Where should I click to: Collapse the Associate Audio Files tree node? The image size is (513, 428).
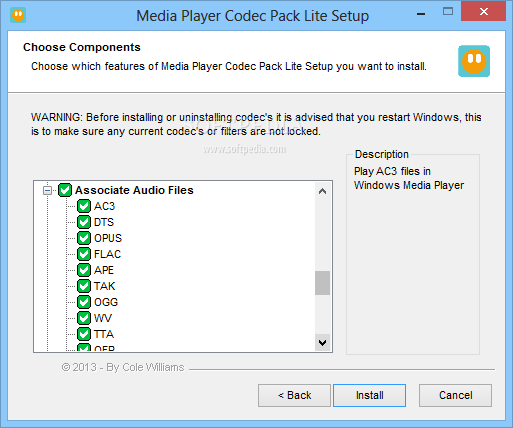48,190
